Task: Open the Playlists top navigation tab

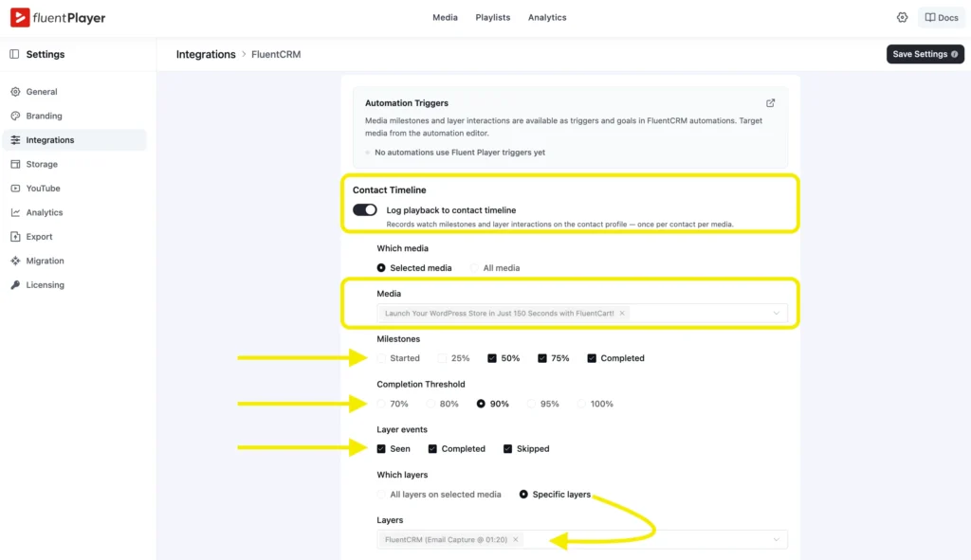Action: pyautogui.click(x=493, y=17)
